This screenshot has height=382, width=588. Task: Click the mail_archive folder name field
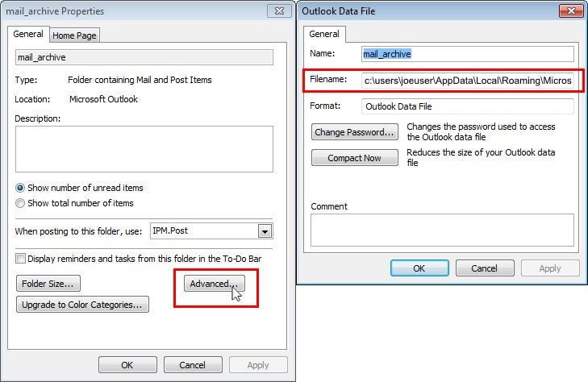[144, 57]
